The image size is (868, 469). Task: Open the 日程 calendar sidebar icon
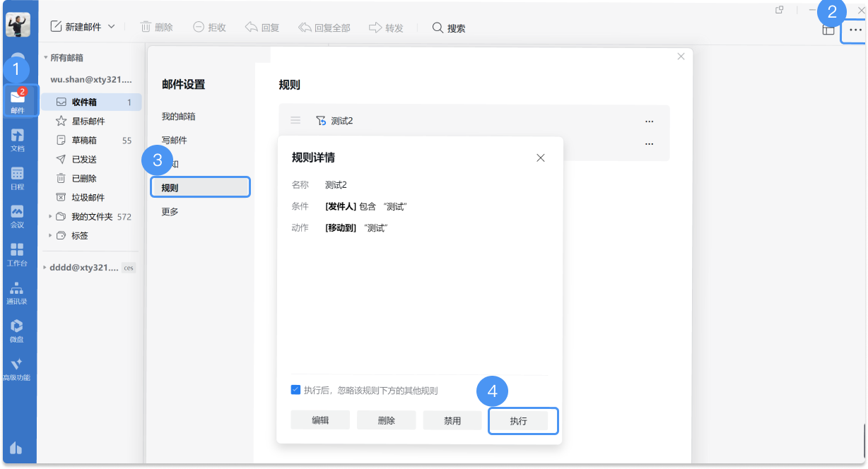point(18,177)
